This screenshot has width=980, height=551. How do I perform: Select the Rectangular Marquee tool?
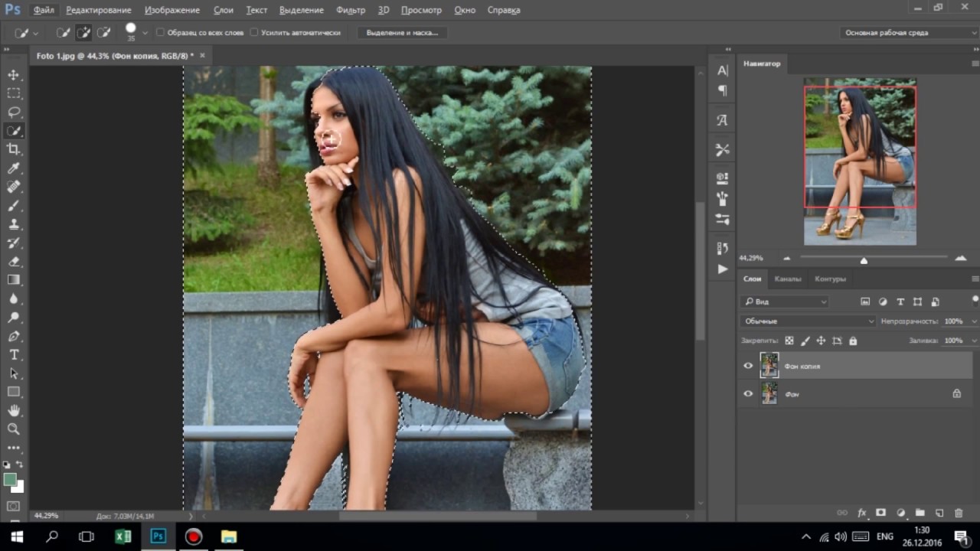tap(14, 93)
